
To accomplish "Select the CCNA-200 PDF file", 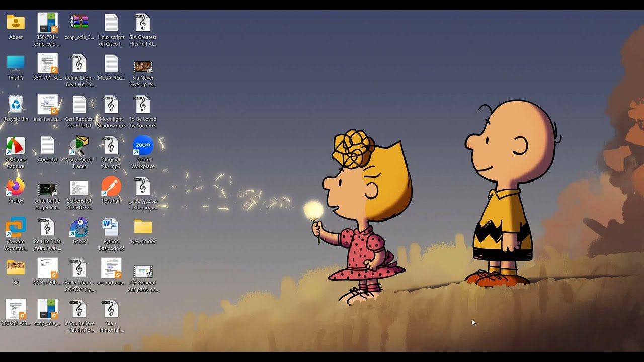I will tap(48, 268).
